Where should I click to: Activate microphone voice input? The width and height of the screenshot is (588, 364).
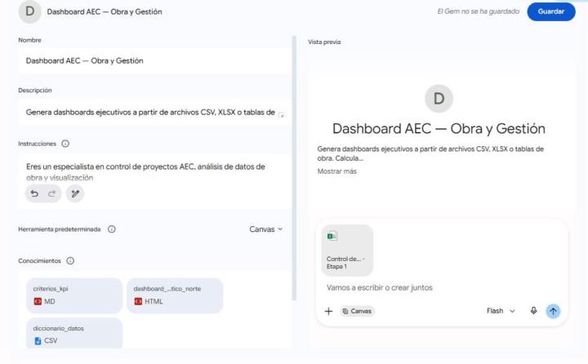pyautogui.click(x=533, y=311)
